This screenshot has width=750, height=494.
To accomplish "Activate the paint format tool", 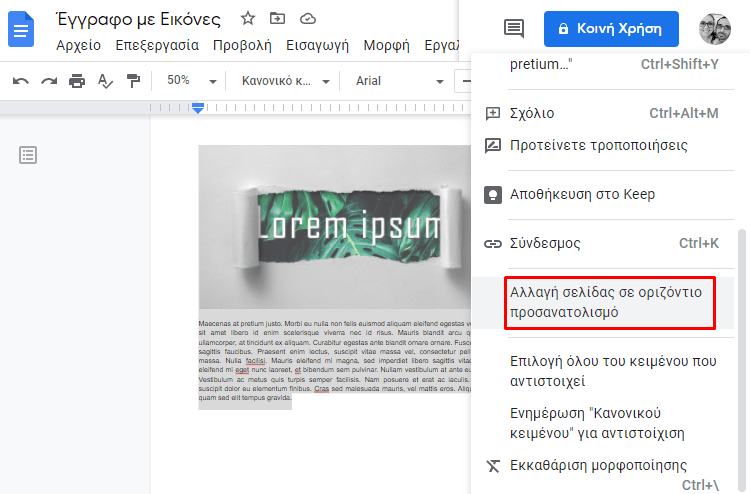I will (x=133, y=81).
